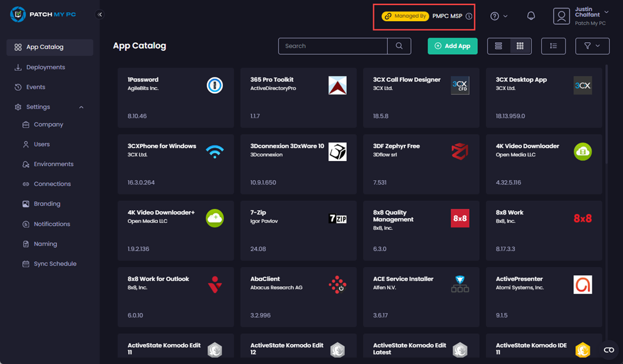Click the sort order icon button
Viewport: 623px width, 364px height.
point(553,46)
